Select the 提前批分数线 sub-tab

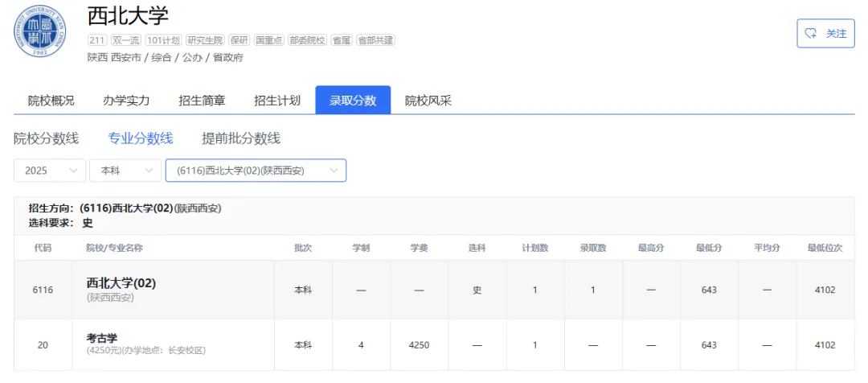click(241, 138)
